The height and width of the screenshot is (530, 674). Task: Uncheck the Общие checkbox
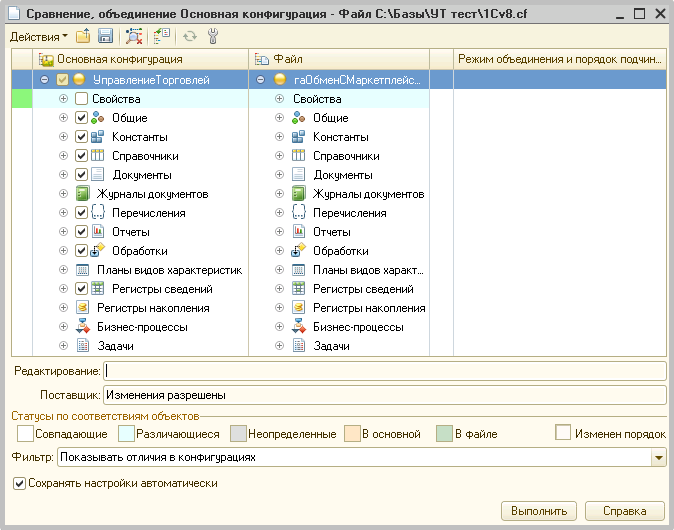pos(81,117)
